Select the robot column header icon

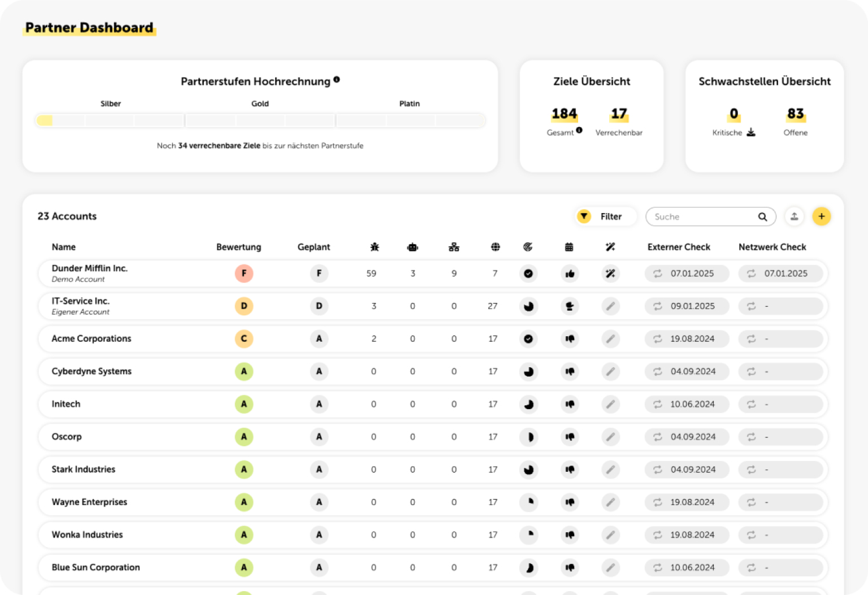pyautogui.click(x=413, y=247)
